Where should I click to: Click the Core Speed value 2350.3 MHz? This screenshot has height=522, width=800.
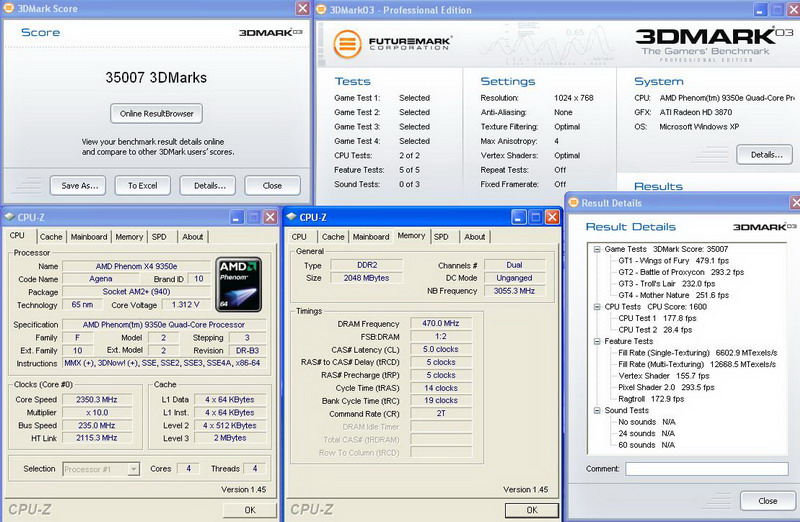click(x=96, y=400)
